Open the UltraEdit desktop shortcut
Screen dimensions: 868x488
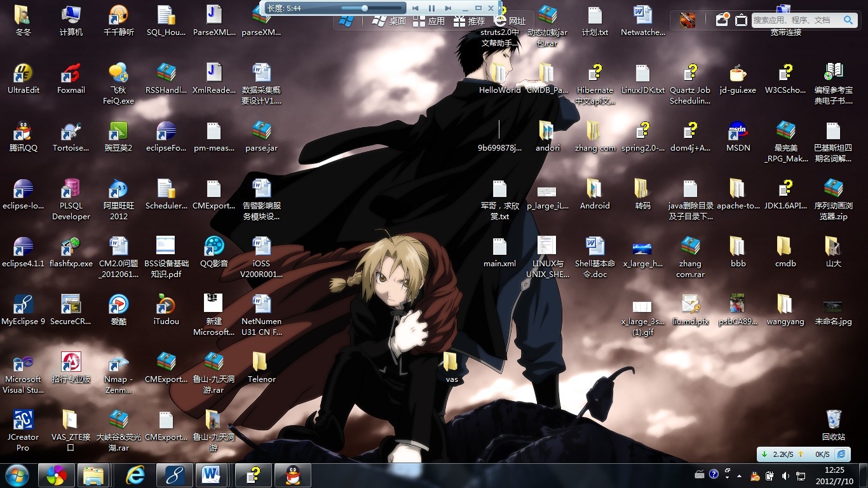click(24, 79)
